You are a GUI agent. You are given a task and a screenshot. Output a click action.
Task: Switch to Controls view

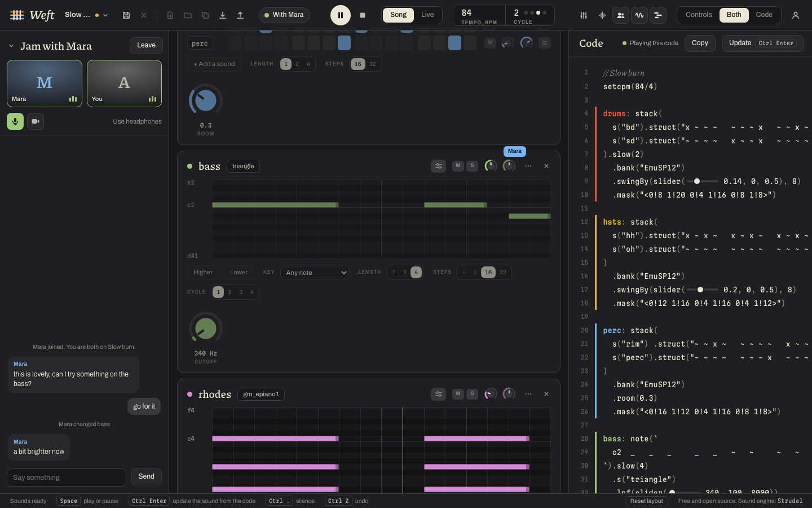pos(699,15)
